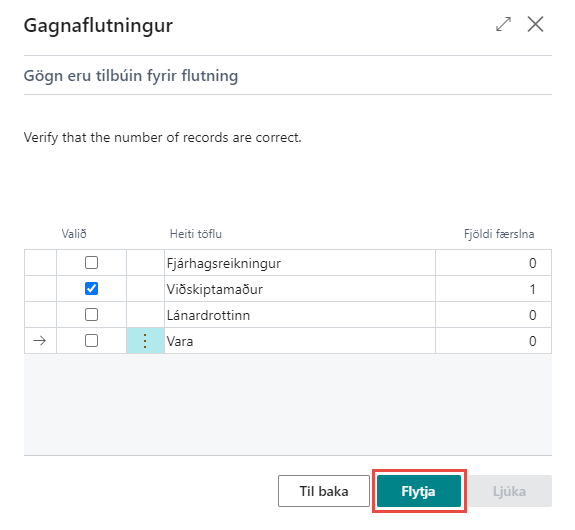Open the Vara row's three-dot menu
575x530 pixels.
[x=145, y=341]
